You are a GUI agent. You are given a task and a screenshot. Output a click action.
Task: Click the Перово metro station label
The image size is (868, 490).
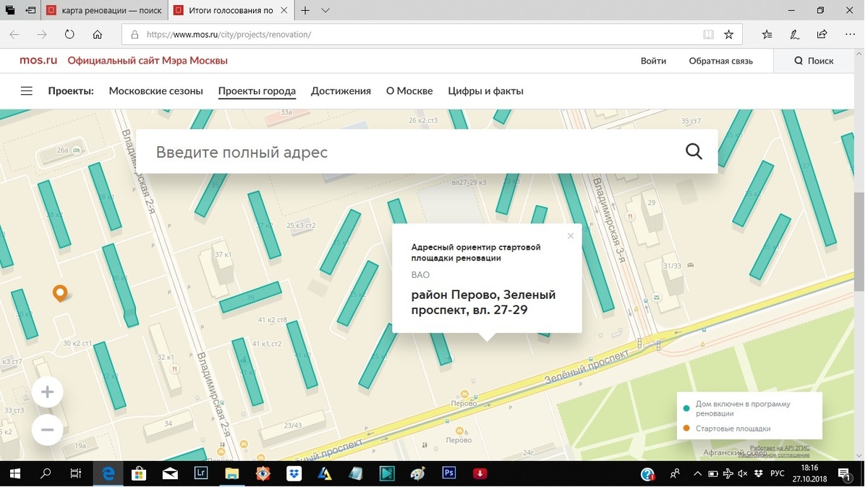click(463, 403)
